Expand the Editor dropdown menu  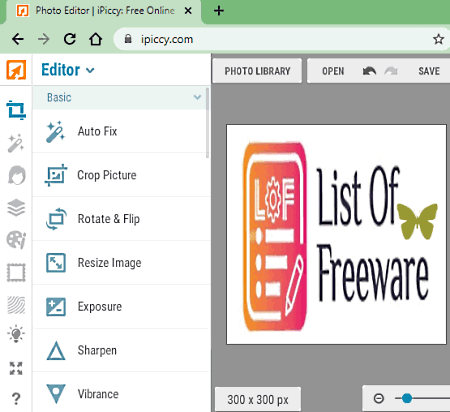coord(68,70)
